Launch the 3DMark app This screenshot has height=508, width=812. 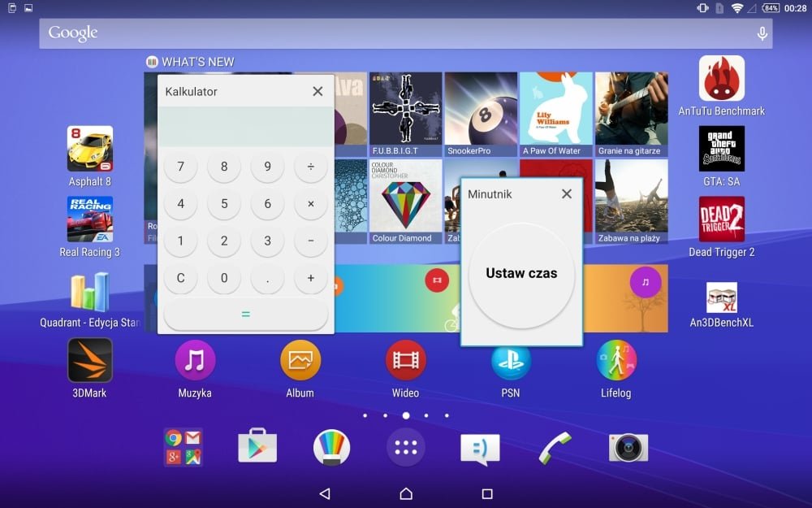click(90, 360)
